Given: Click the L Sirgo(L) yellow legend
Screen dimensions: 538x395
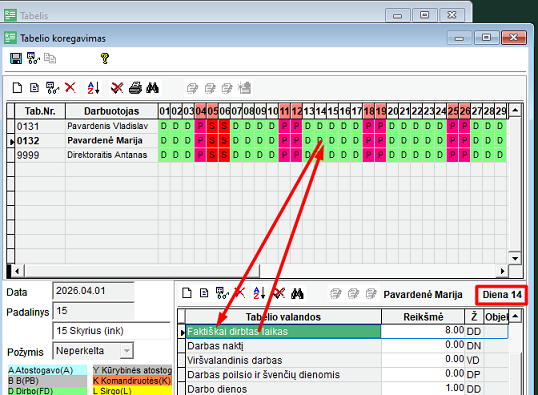Looking at the screenshot, I should [132, 391].
